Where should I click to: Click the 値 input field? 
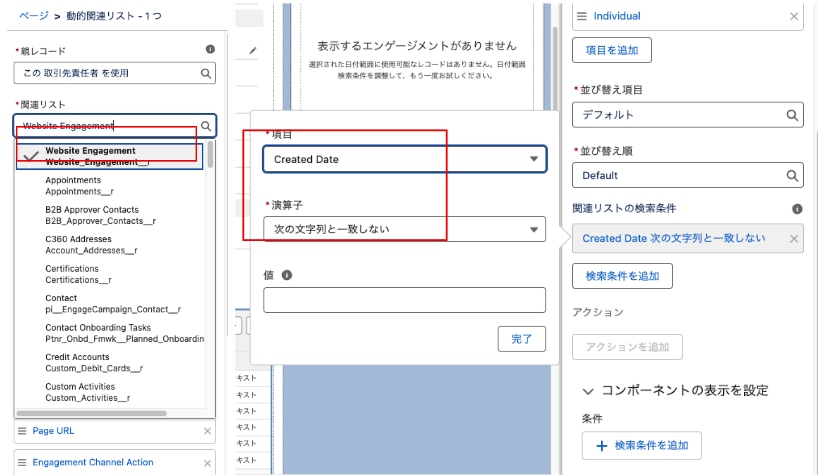404,300
